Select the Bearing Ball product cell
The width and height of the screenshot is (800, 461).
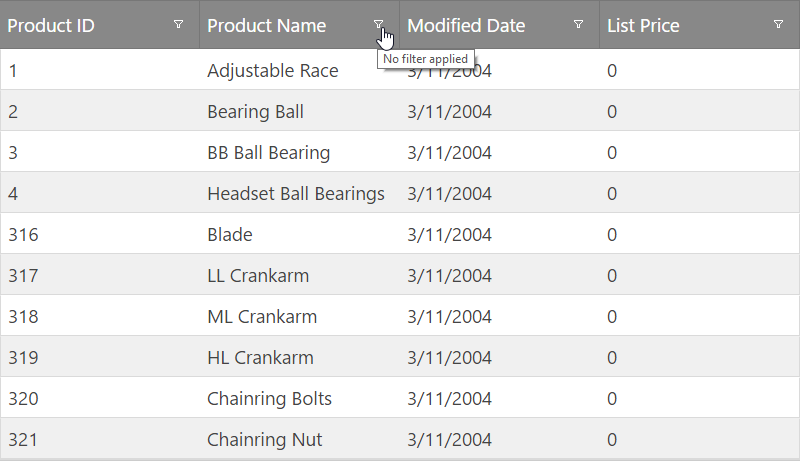click(255, 112)
